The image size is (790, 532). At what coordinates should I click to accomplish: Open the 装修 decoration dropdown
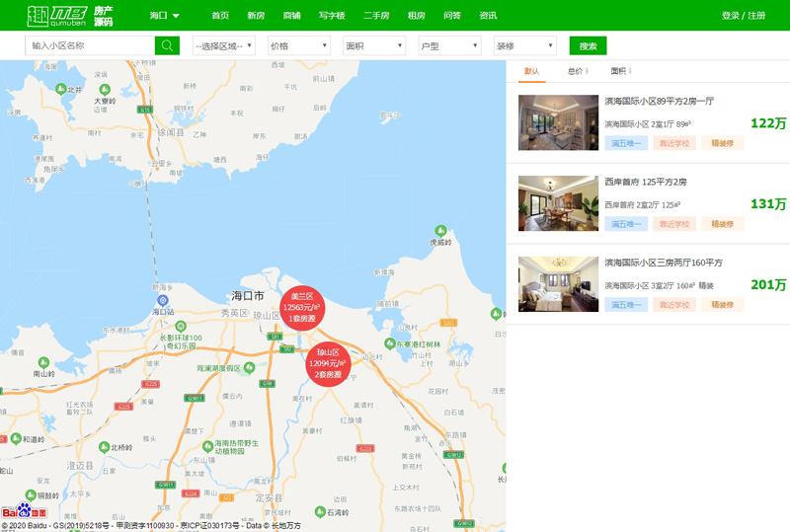click(524, 45)
